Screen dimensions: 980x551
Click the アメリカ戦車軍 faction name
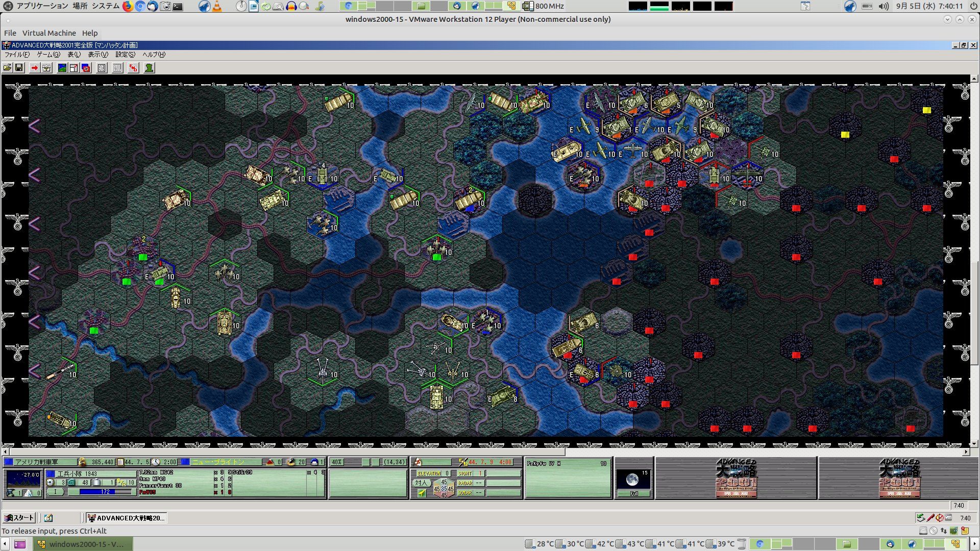point(37,462)
